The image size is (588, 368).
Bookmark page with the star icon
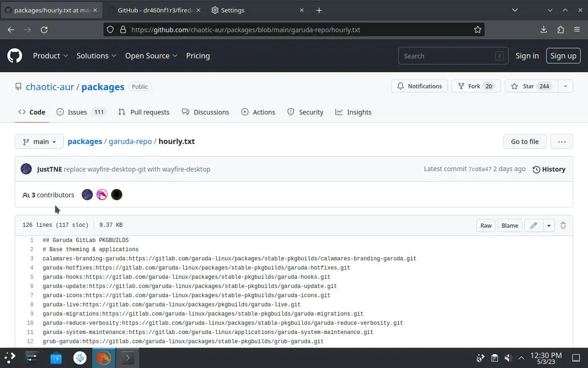coord(478,29)
